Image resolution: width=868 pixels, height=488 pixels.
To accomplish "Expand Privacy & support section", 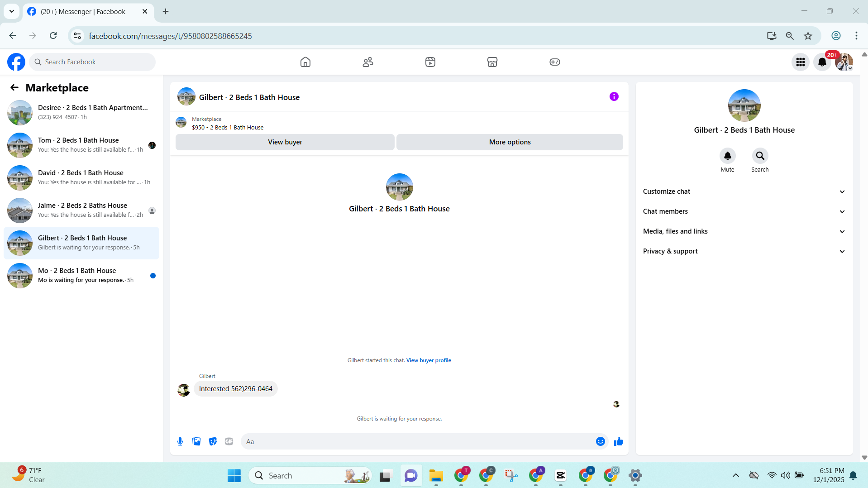I will (x=744, y=251).
